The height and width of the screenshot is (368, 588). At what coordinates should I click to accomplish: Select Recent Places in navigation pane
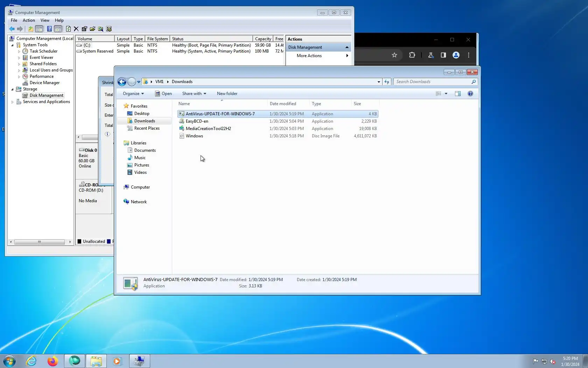tap(147, 128)
